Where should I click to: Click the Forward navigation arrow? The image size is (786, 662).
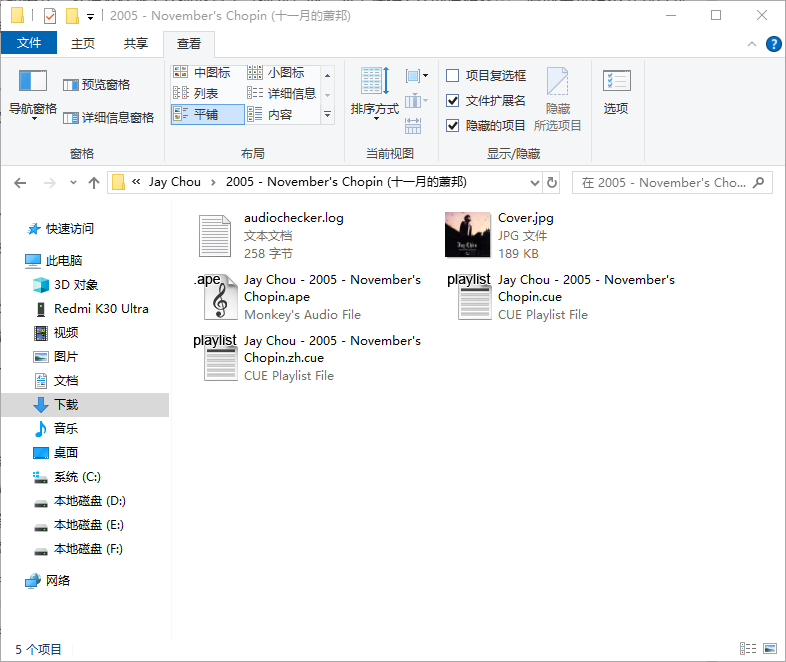[x=50, y=183]
